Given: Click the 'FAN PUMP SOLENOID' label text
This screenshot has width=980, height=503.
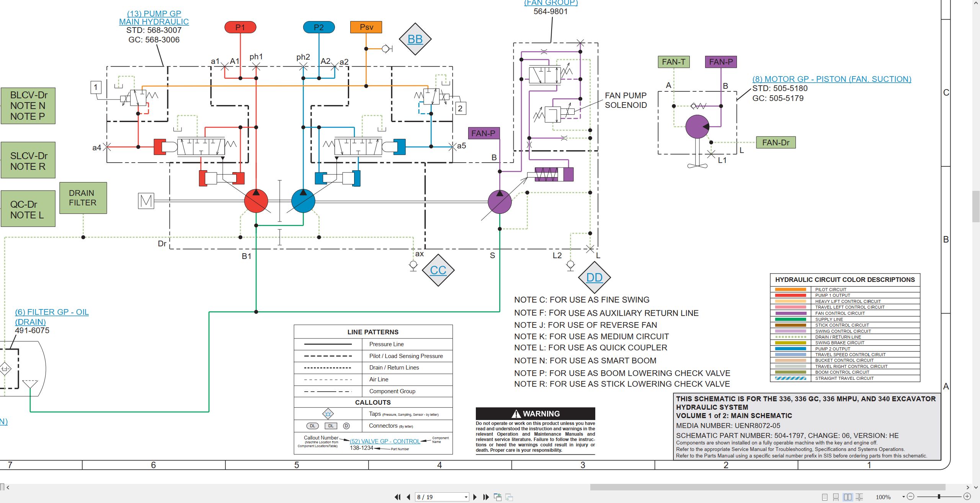Looking at the screenshot, I should tap(626, 100).
